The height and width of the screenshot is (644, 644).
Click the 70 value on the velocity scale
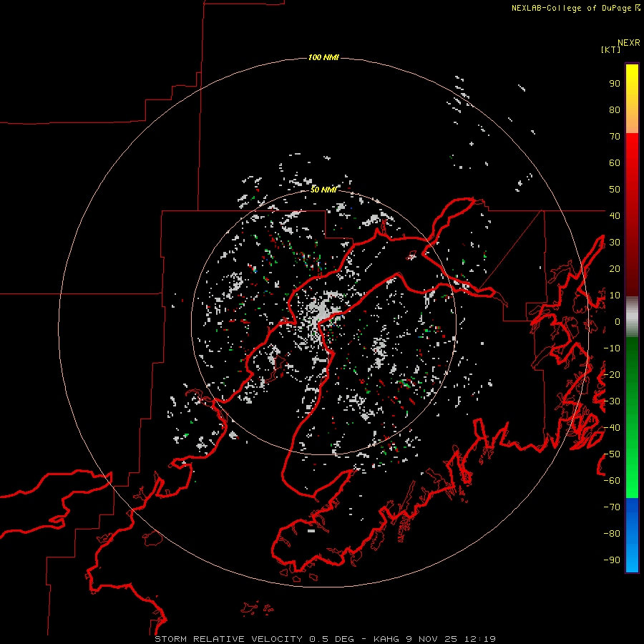615,137
